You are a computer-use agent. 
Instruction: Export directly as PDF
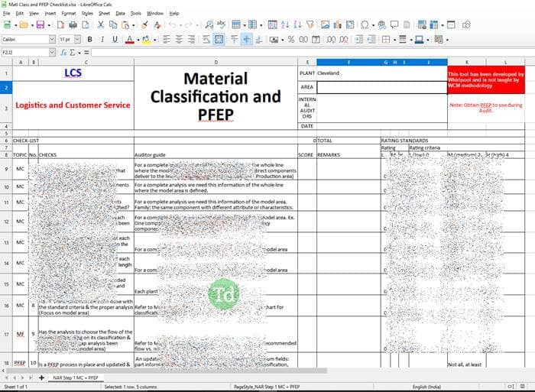60,24
